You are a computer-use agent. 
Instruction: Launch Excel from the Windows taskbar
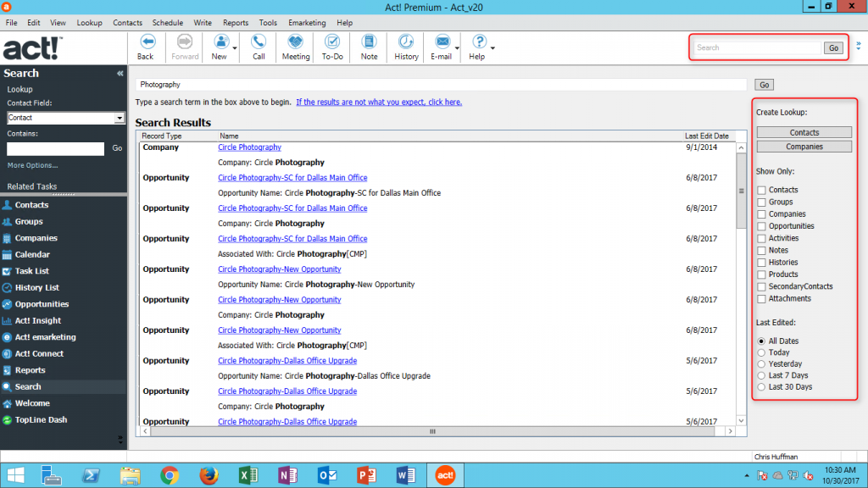[248, 475]
